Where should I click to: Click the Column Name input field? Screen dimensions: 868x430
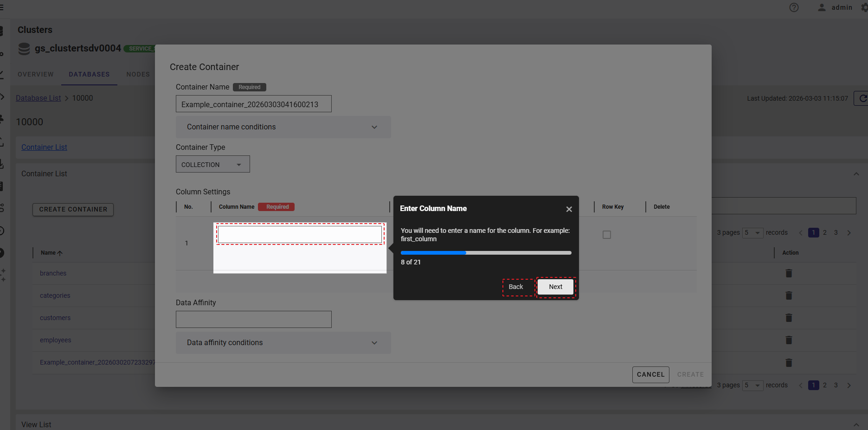[300, 235]
